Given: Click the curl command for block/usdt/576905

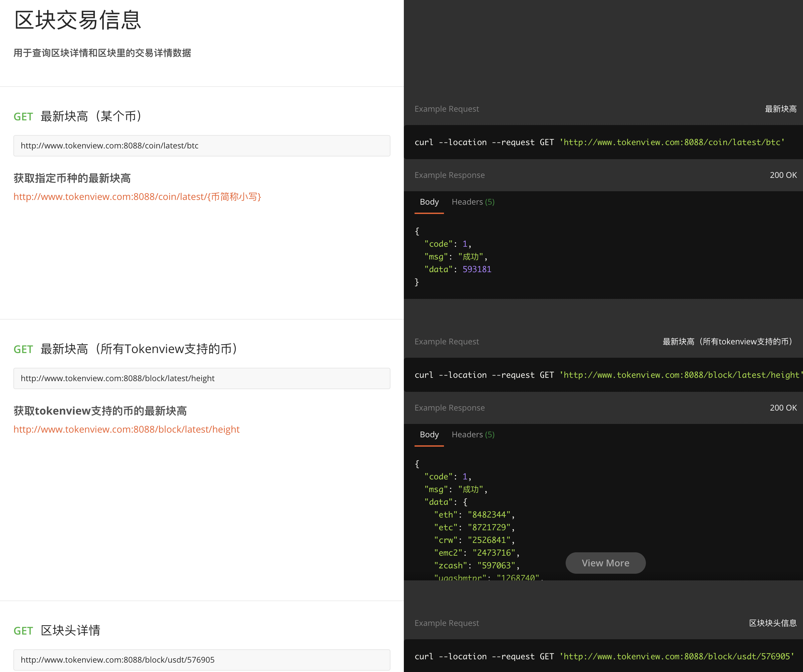Looking at the screenshot, I should tap(604, 656).
